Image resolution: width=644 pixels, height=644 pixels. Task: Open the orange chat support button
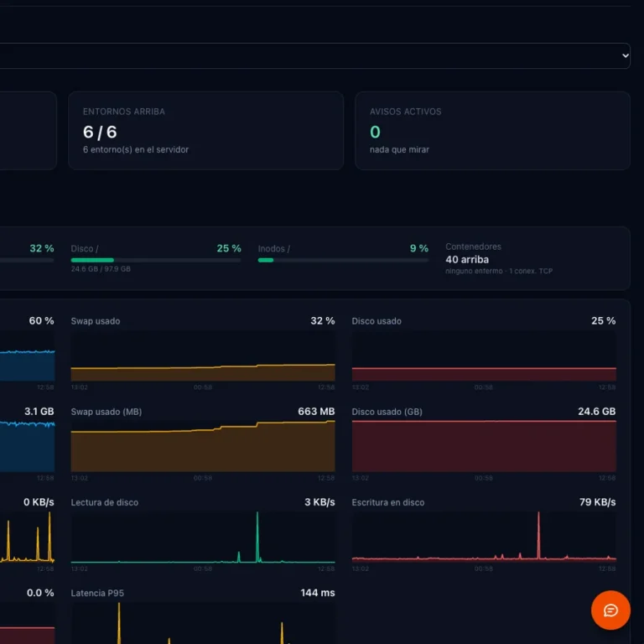(610, 610)
